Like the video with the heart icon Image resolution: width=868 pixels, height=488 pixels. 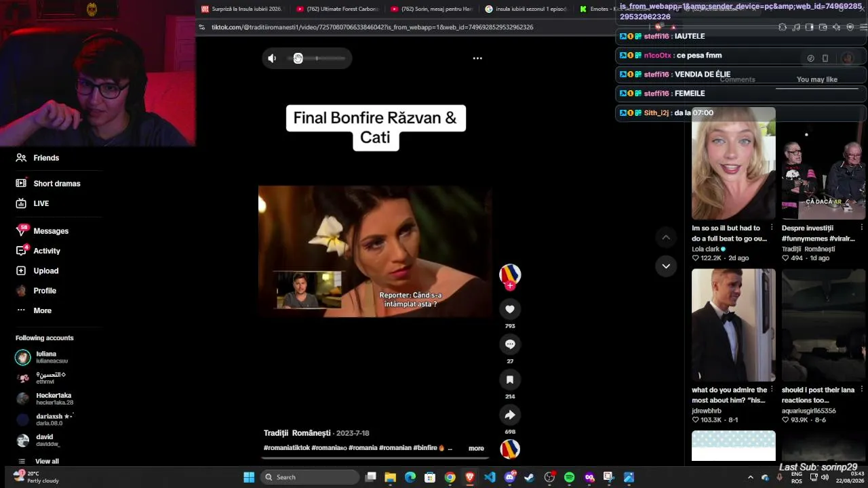click(510, 309)
